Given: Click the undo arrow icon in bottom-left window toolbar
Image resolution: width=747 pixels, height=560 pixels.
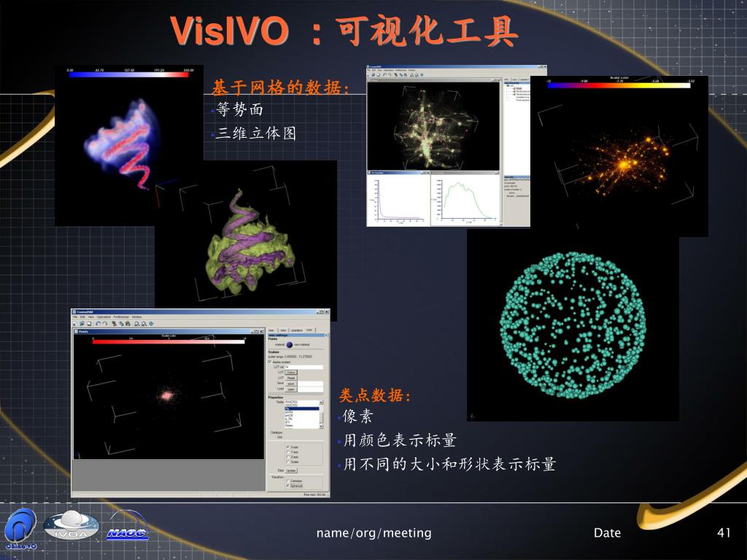Looking at the screenshot, I should pos(98,324).
